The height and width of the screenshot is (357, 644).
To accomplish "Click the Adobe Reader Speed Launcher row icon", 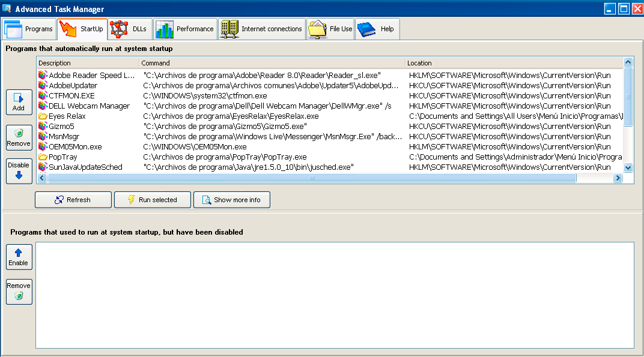I will 43,75.
